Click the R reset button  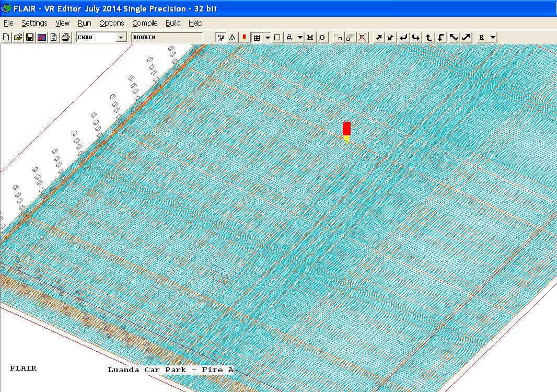click(482, 38)
